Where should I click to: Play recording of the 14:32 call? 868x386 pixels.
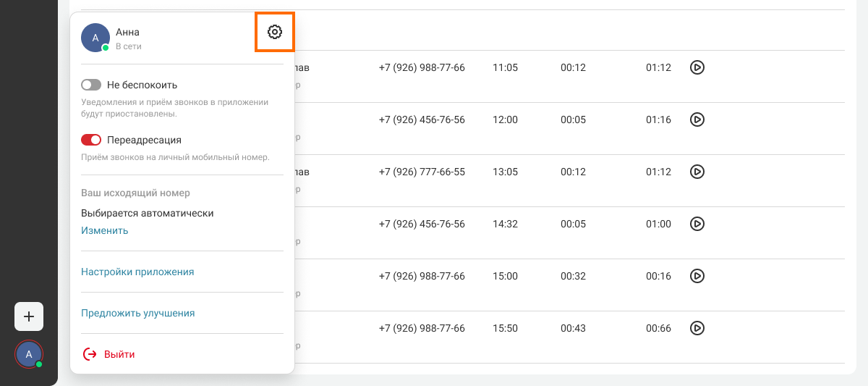697,224
